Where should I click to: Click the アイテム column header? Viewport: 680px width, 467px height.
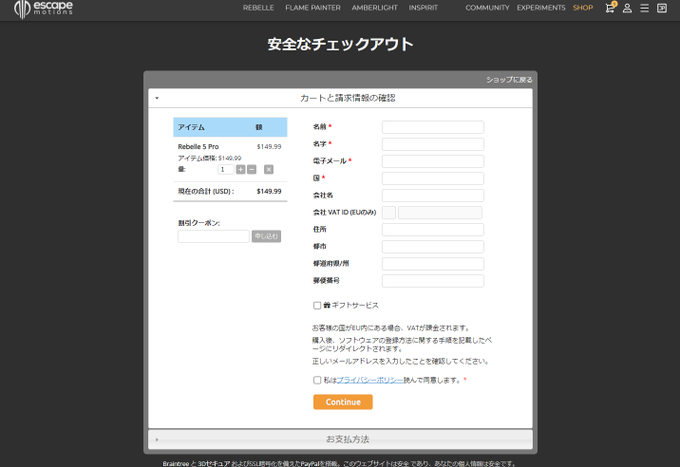191,127
